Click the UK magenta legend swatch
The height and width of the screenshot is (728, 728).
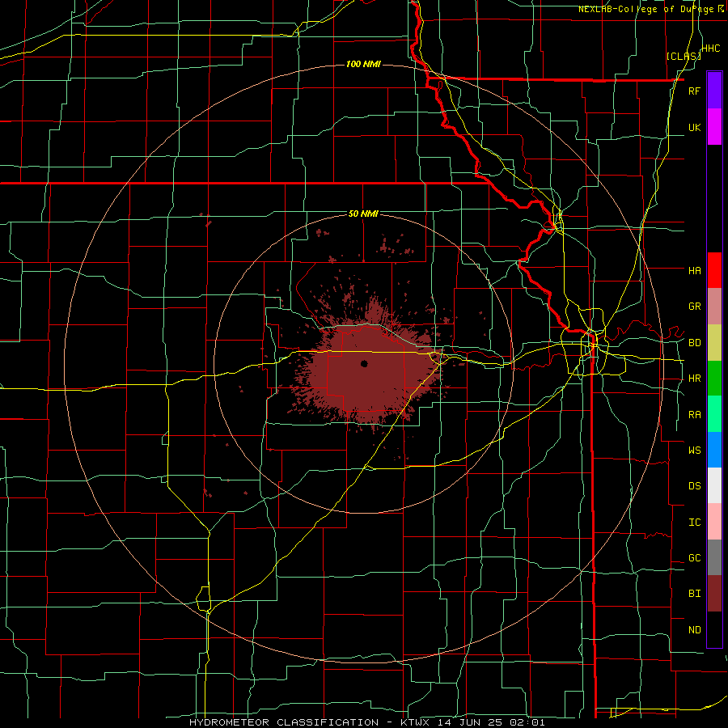(714, 127)
